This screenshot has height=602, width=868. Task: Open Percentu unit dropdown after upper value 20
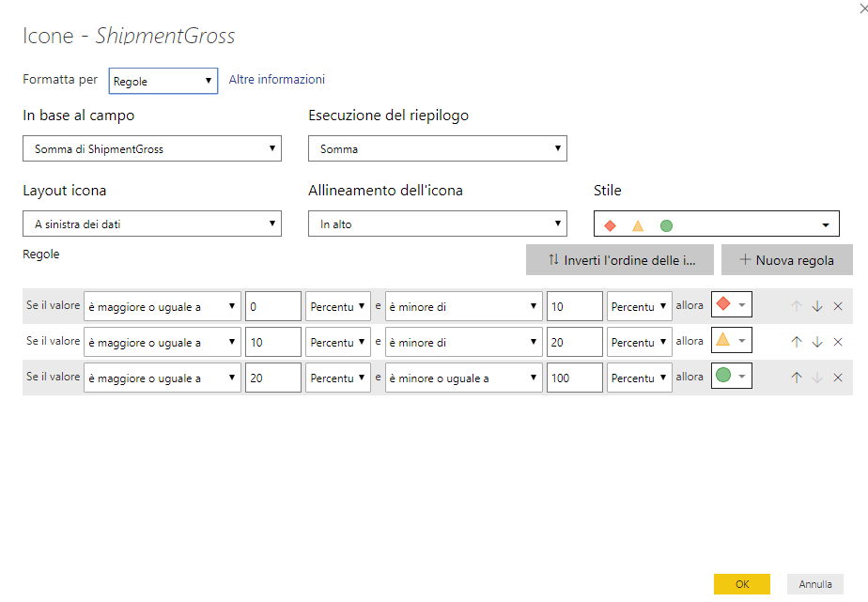click(x=640, y=342)
